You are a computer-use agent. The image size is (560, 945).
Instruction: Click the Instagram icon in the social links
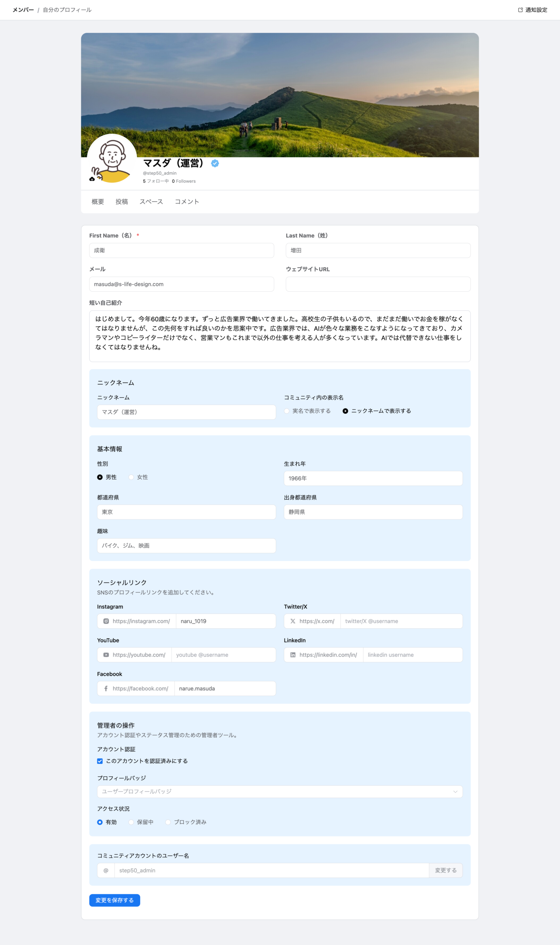tap(106, 621)
